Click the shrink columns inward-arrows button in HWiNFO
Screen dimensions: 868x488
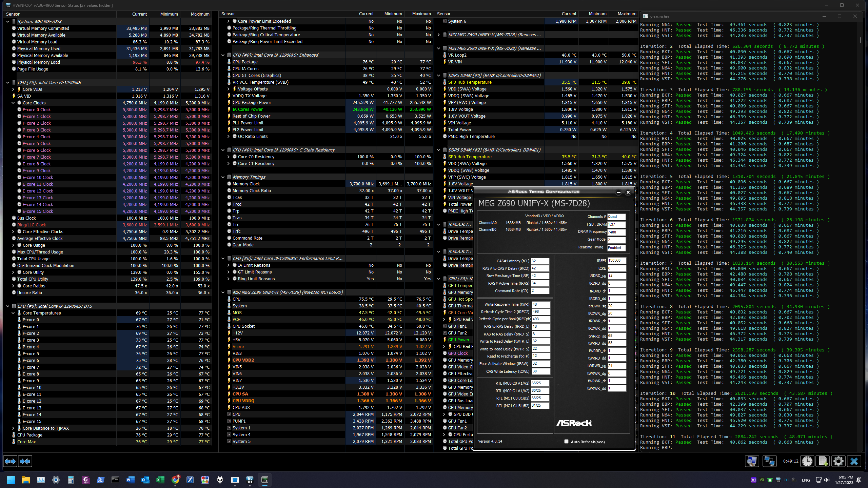pyautogui.click(x=25, y=461)
